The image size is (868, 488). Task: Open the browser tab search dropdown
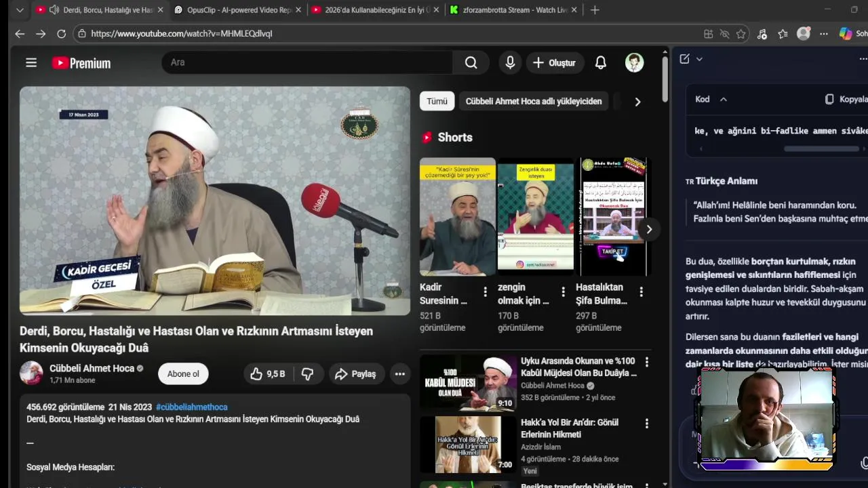pos(20,10)
